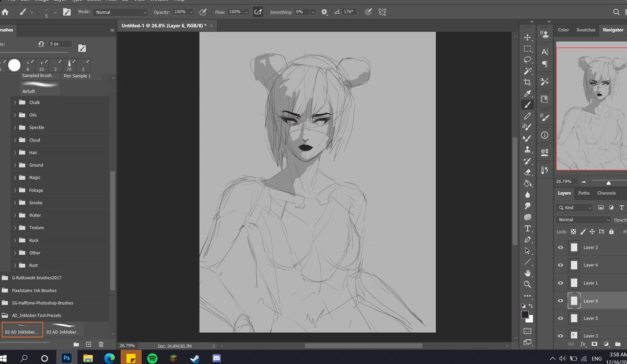Select the Lasso tool
Image resolution: width=627 pixels, height=364 pixels.
[527, 60]
